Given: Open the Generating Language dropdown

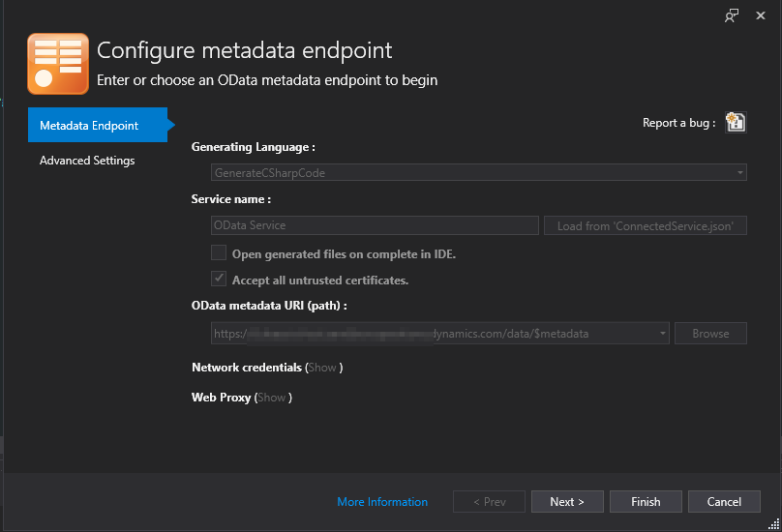Looking at the screenshot, I should [479, 172].
